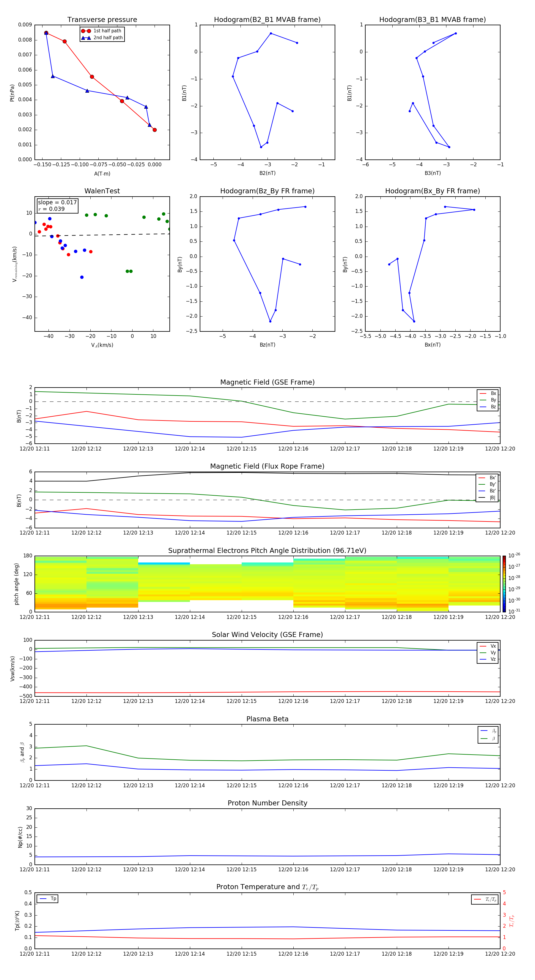Screen dimensions: 535x980
Task: Click the 'Vx' legend entry
Action: coord(488,646)
